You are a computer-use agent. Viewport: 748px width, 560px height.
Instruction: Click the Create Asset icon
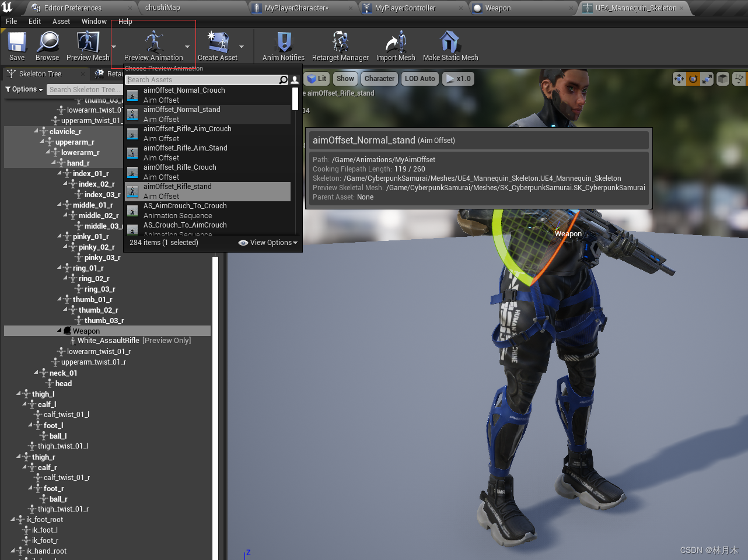tap(218, 42)
